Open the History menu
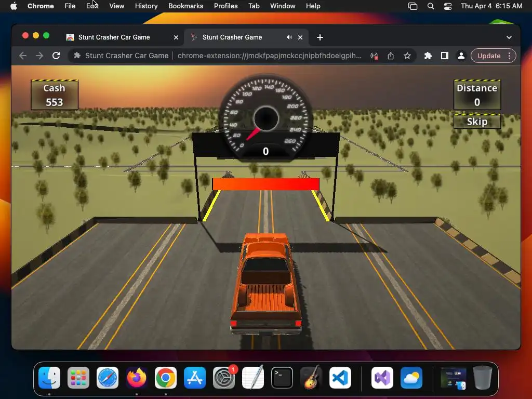Screen dimensions: 532x399 point(146,6)
